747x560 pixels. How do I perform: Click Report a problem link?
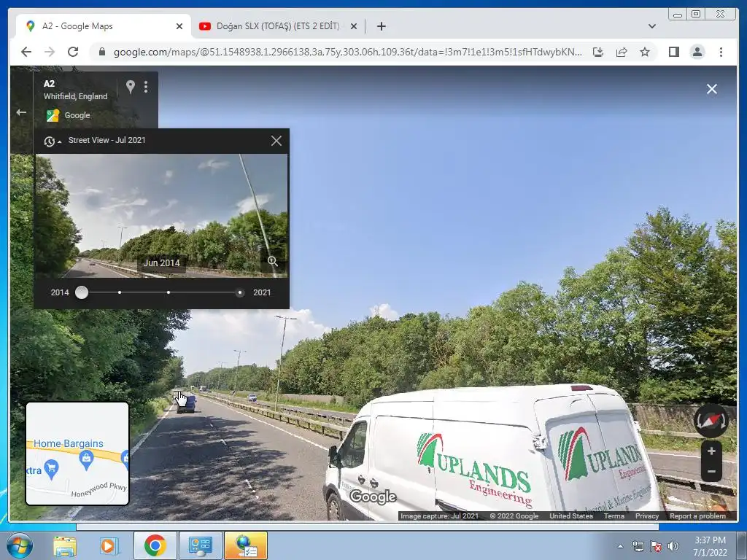click(x=698, y=516)
